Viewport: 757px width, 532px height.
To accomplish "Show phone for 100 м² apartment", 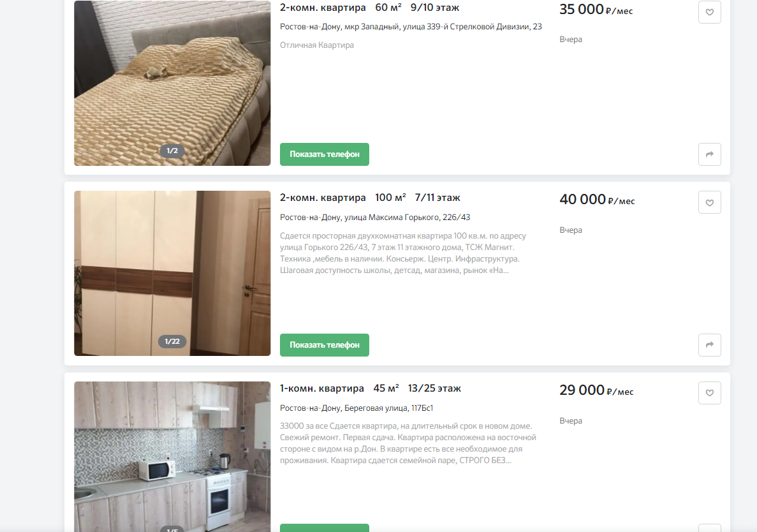I will pos(325,344).
